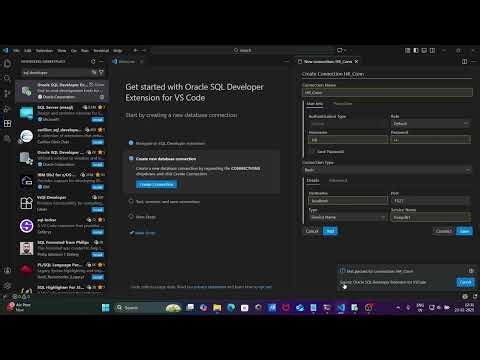This screenshot has height=360, width=480.
Task: Install the SQL Server (mssql) extension
Action: point(98,119)
